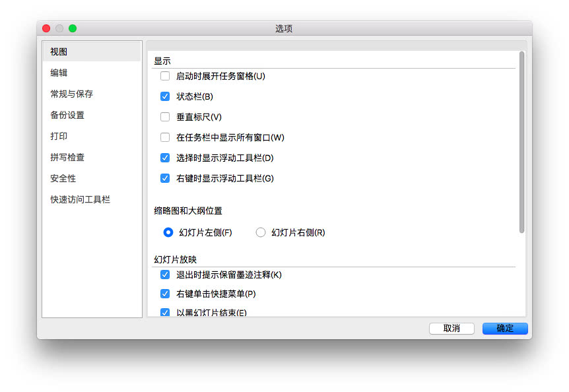569x392 pixels.
Task: Open 拼写检查 settings
Action: [x=92, y=157]
